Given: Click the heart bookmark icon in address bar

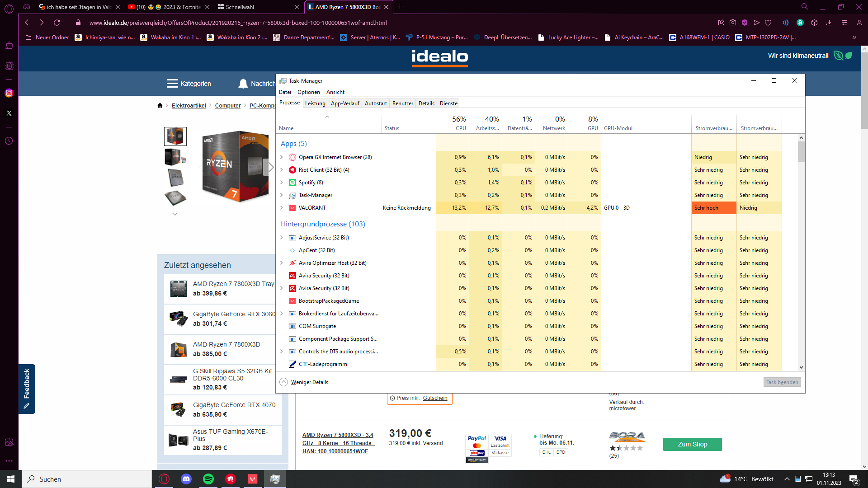Looking at the screenshot, I should click(768, 23).
